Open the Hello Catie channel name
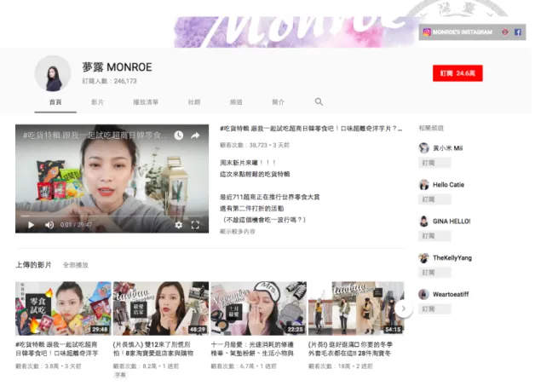The image size is (535, 392). [x=449, y=185]
